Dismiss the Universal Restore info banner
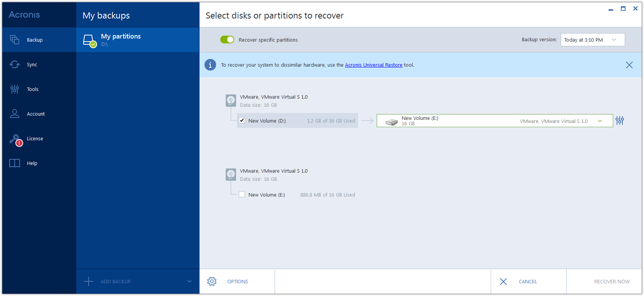644x296 pixels. [x=629, y=65]
